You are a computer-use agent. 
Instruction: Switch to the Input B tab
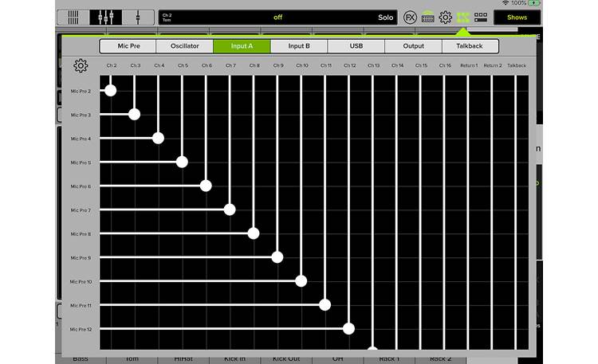(x=299, y=46)
